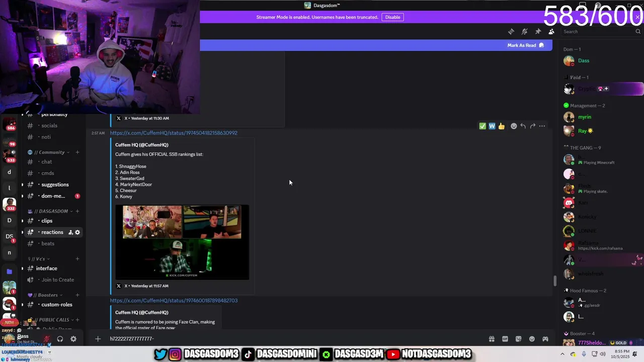
Task: Click Mark As Read button
Action: pyautogui.click(x=526, y=45)
